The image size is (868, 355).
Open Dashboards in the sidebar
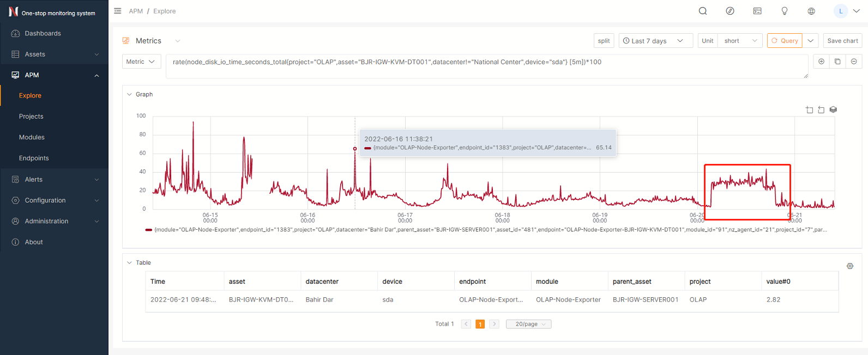(43, 33)
